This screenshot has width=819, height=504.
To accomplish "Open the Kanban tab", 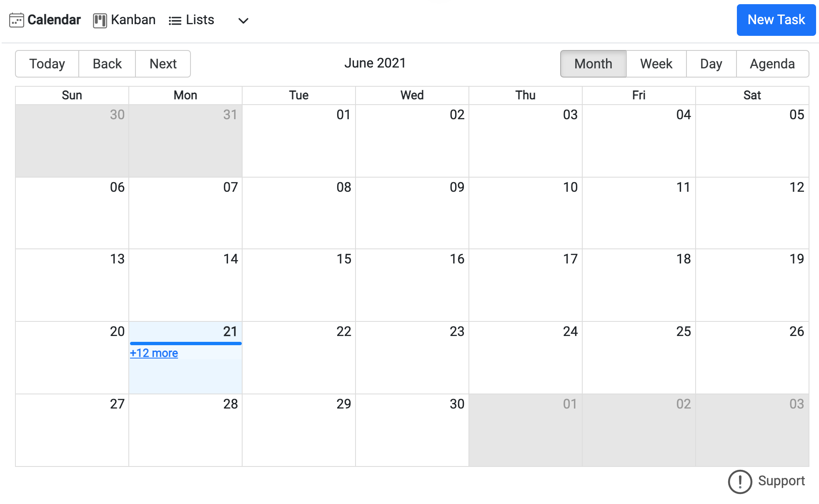I will pos(133,20).
